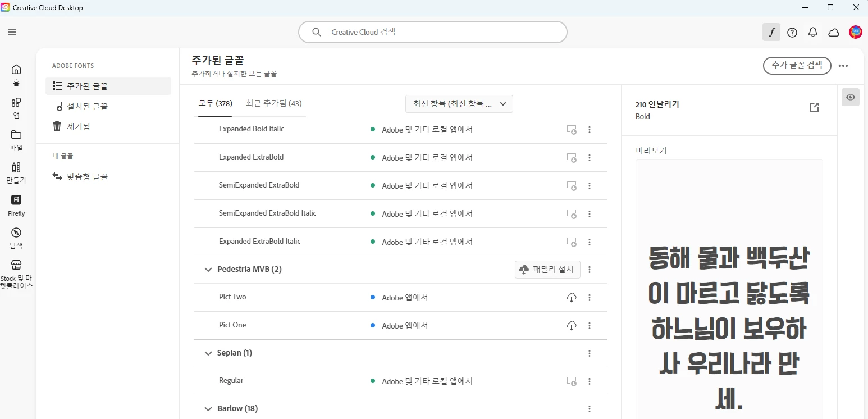Viewport: 868px width, 419px height.
Task: Click the Korean font preview sample
Action: (729, 289)
